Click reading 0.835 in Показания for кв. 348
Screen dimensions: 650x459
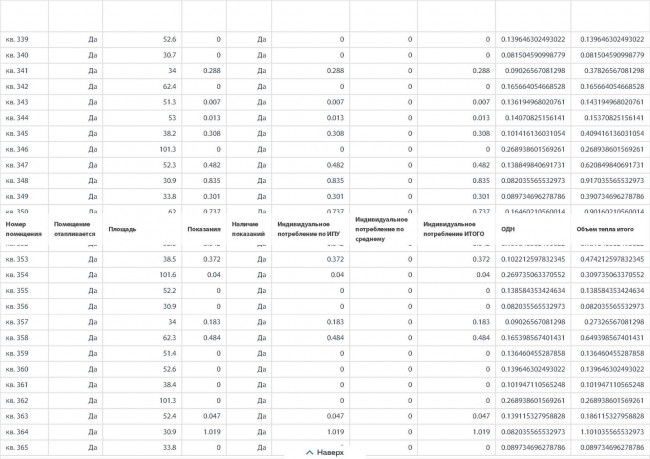coord(212,181)
